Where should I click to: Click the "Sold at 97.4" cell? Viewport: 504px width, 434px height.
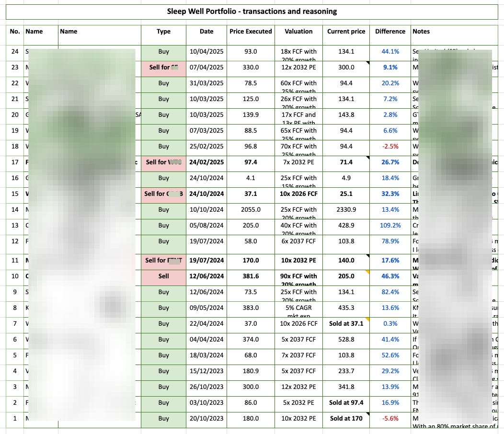coord(346,404)
